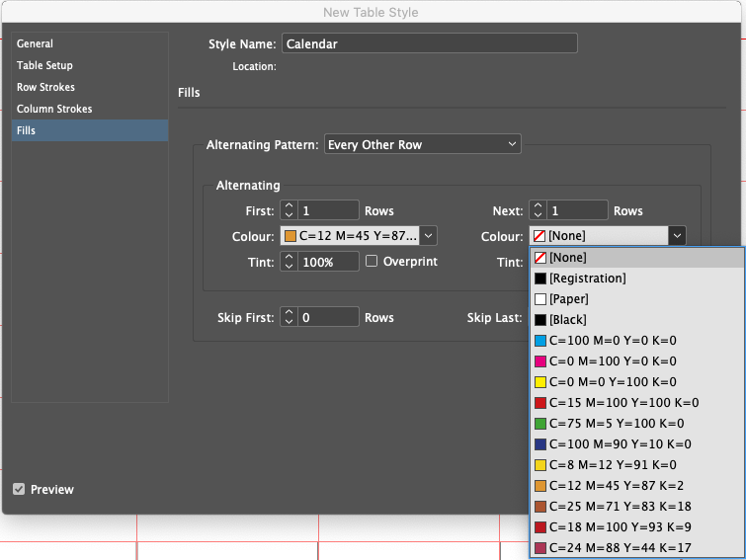Click the Style Name text field
The image size is (746, 560).
point(429,43)
